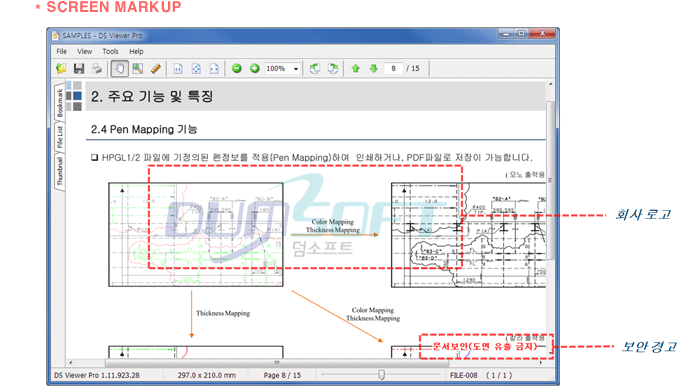Image resolution: width=680 pixels, height=388 pixels.
Task: Save the document with the floppy icon
Action: pyautogui.click(x=79, y=68)
